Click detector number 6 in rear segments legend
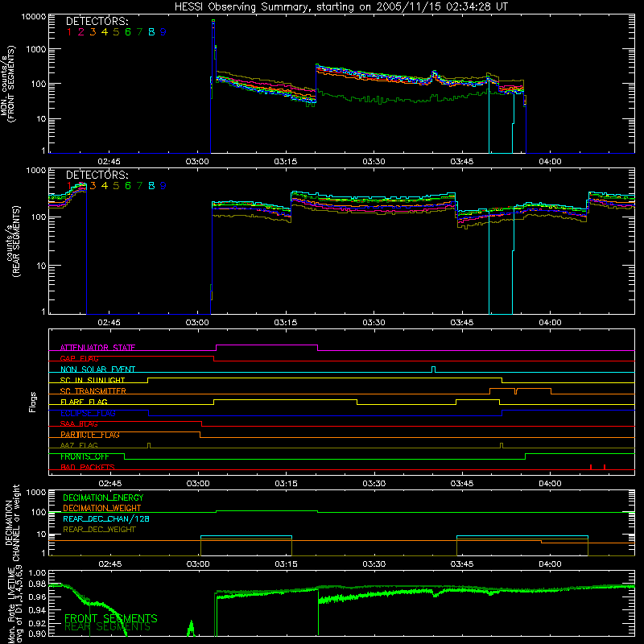The image size is (644, 644). (128, 186)
